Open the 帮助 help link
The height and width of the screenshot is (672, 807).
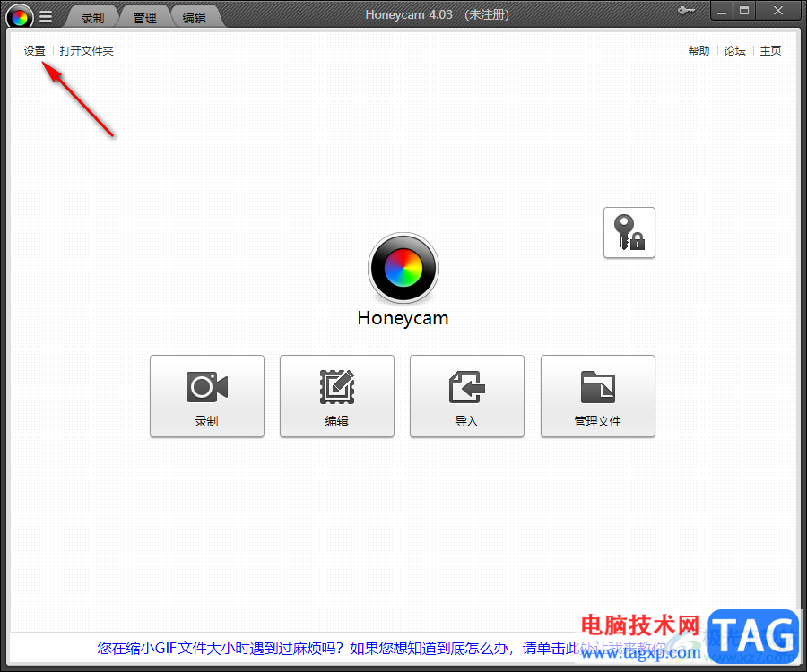click(699, 51)
